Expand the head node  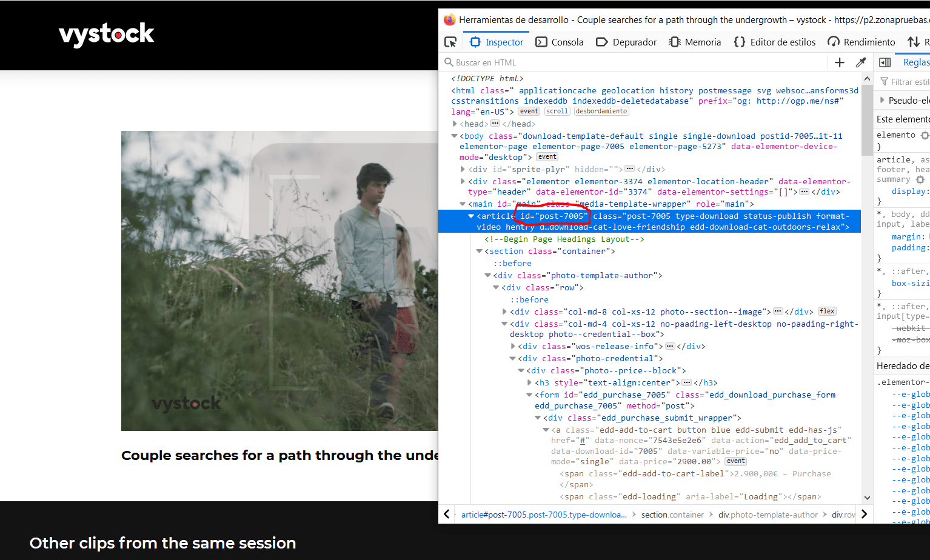tap(455, 124)
